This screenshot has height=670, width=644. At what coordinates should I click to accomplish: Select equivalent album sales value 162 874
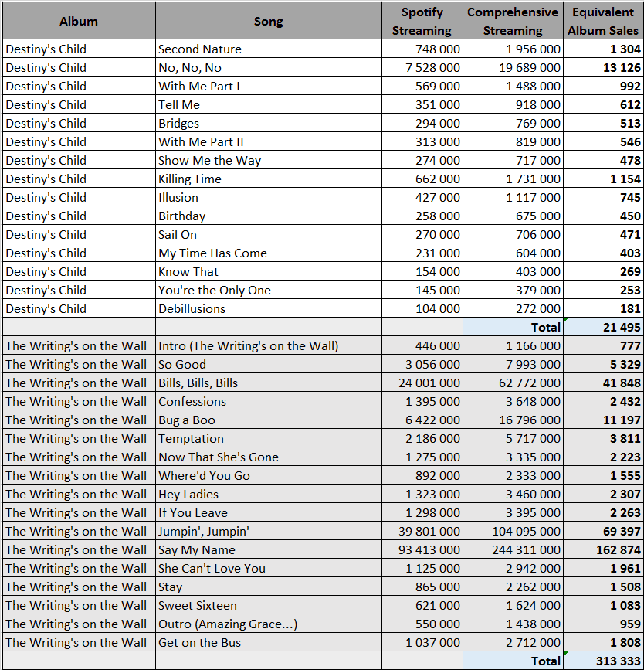[603, 549]
